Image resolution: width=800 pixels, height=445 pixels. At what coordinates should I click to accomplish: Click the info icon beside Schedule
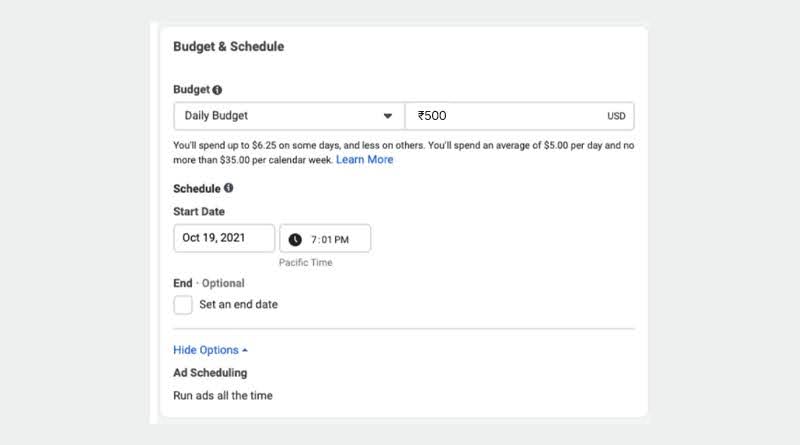(229, 188)
